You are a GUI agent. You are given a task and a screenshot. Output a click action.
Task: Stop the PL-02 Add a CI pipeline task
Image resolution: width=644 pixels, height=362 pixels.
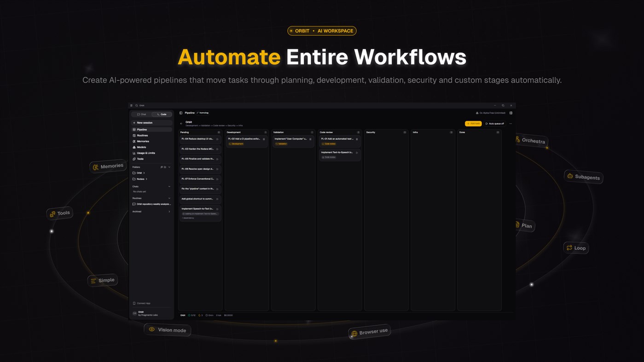pyautogui.click(x=264, y=139)
